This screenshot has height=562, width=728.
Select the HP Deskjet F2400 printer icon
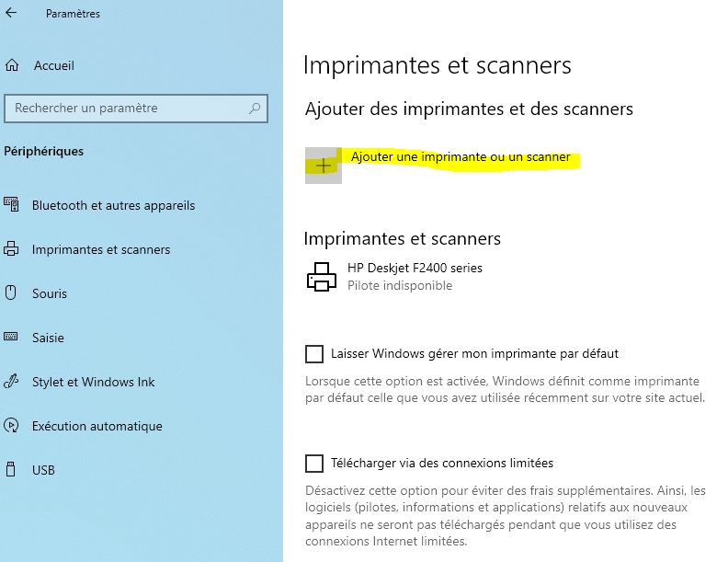coord(321,277)
